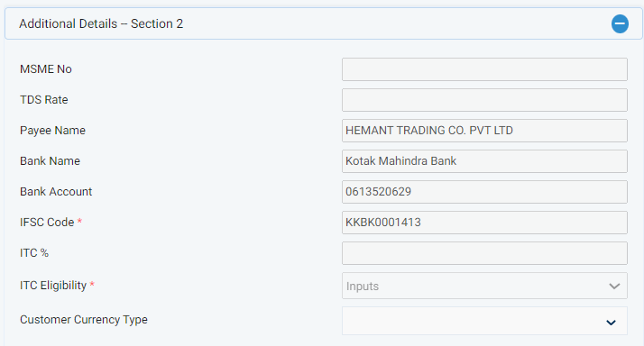
Task: Focus the MSME No input field
Action: (x=484, y=69)
